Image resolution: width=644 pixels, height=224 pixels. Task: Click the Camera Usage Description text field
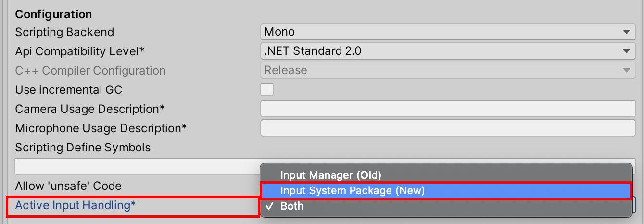pyautogui.click(x=448, y=109)
